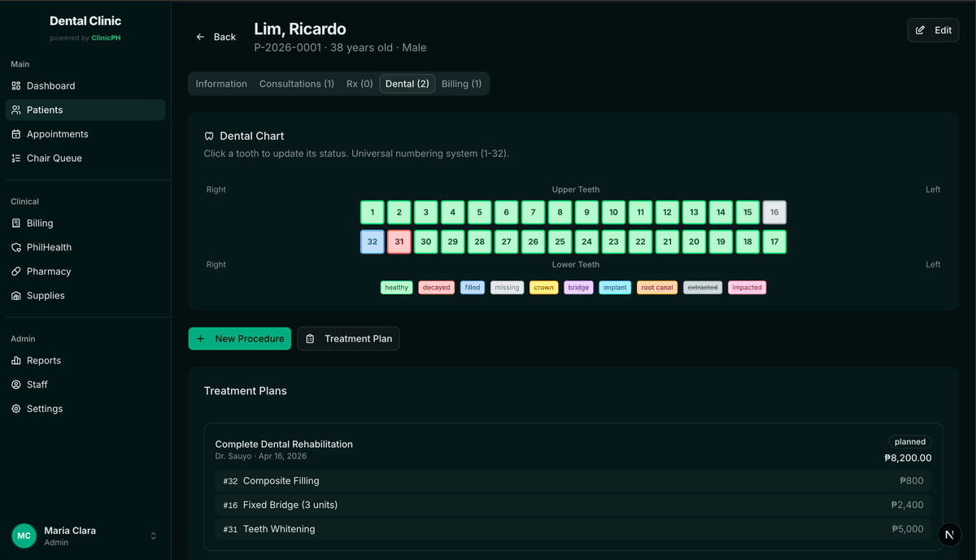Open PhilHealth using its shield icon
976x560 pixels.
tap(16, 247)
